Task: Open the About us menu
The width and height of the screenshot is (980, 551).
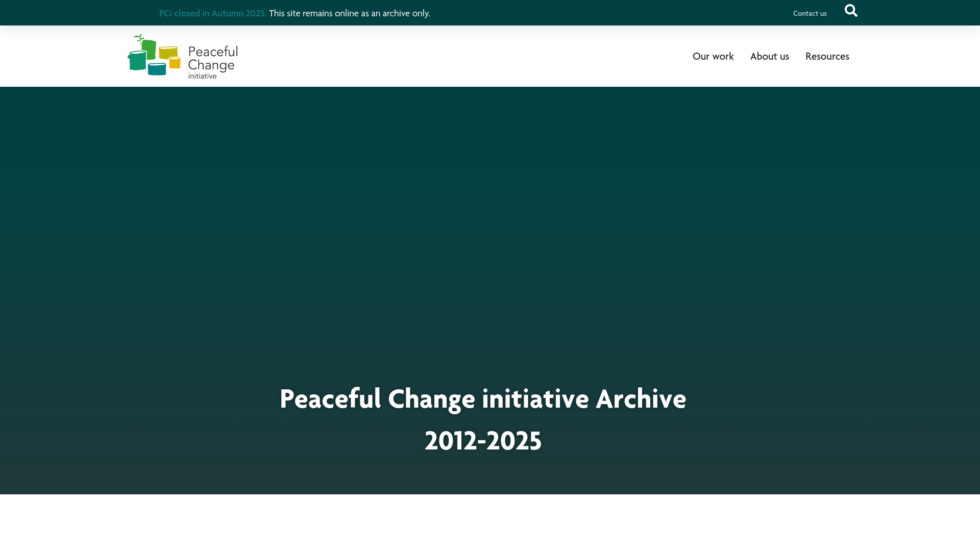Action: click(x=769, y=56)
